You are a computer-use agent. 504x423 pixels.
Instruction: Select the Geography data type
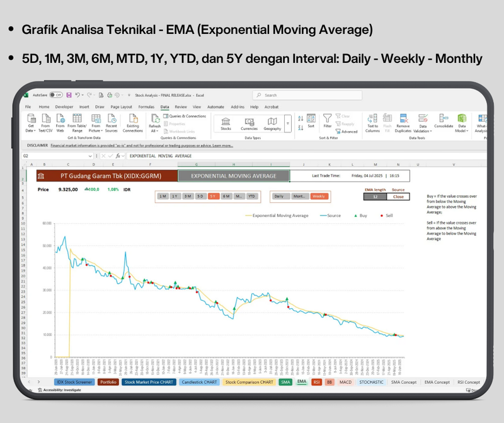click(272, 124)
